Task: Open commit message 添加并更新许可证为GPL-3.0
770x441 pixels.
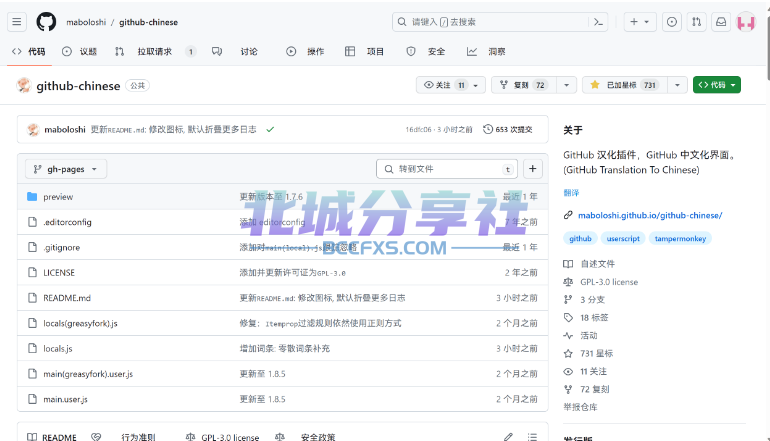Action: point(293,273)
